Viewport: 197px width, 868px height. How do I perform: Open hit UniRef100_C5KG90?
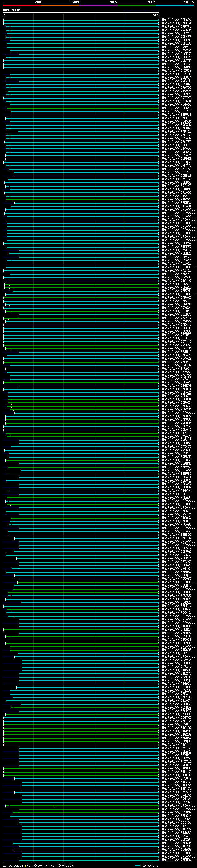(177, 20)
